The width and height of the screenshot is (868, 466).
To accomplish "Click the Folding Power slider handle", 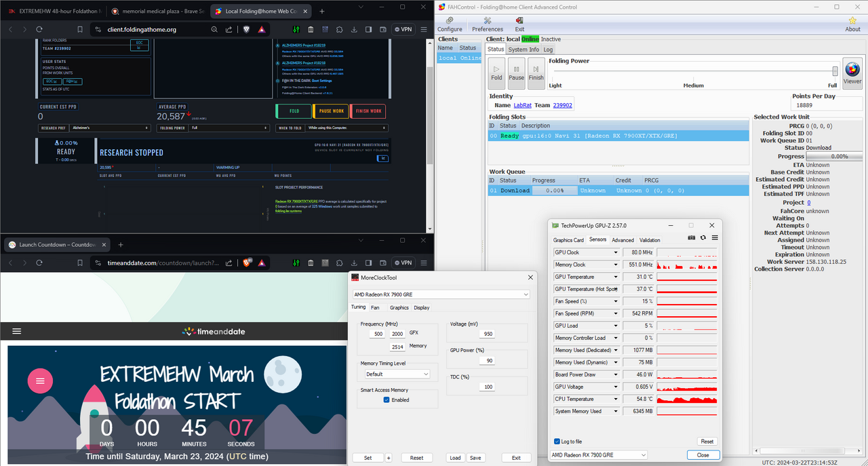I will [x=835, y=71].
